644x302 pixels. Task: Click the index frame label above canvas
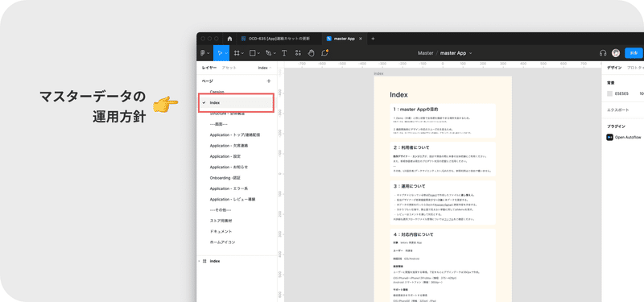[x=378, y=73]
